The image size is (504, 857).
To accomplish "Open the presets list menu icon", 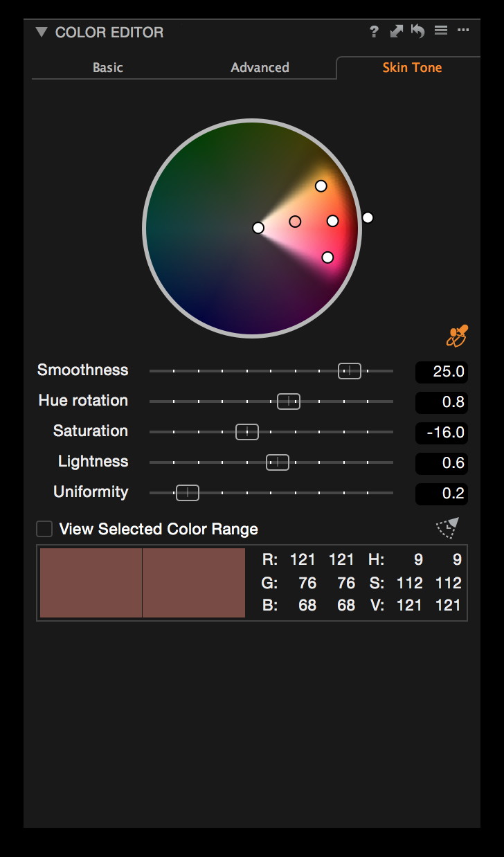I will point(440,30).
